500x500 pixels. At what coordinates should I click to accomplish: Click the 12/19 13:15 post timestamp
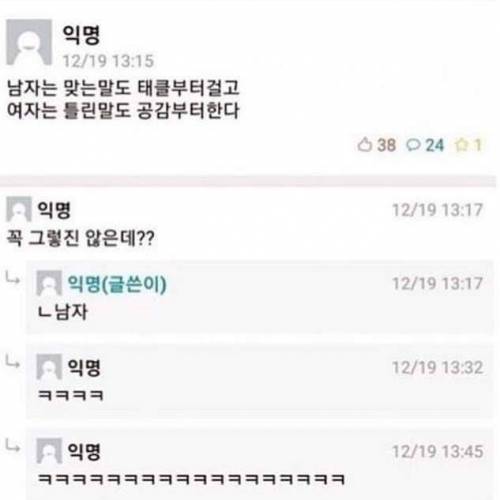108,61
